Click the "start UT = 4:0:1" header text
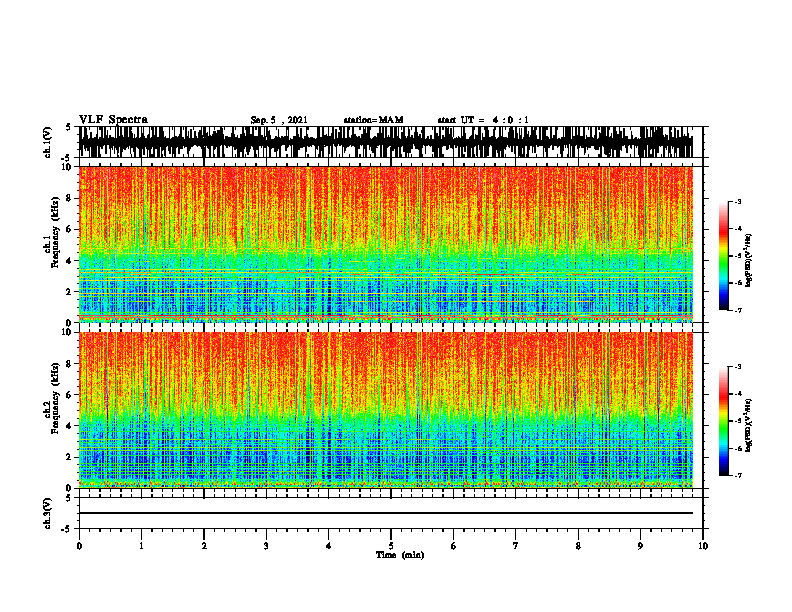 coord(483,120)
